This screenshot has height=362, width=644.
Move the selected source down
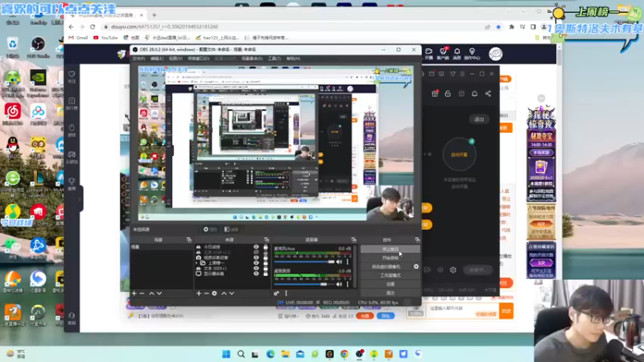pos(232,294)
